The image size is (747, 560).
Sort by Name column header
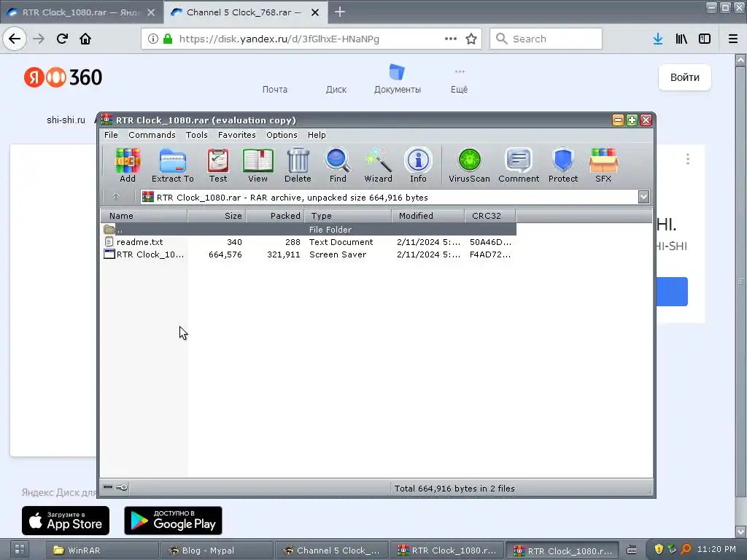tap(144, 216)
